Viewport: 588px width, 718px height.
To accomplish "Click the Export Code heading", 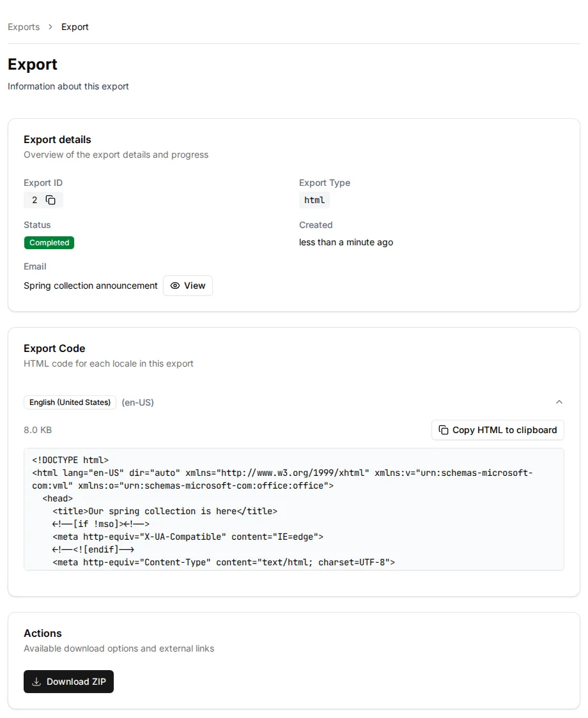I will pos(54,349).
